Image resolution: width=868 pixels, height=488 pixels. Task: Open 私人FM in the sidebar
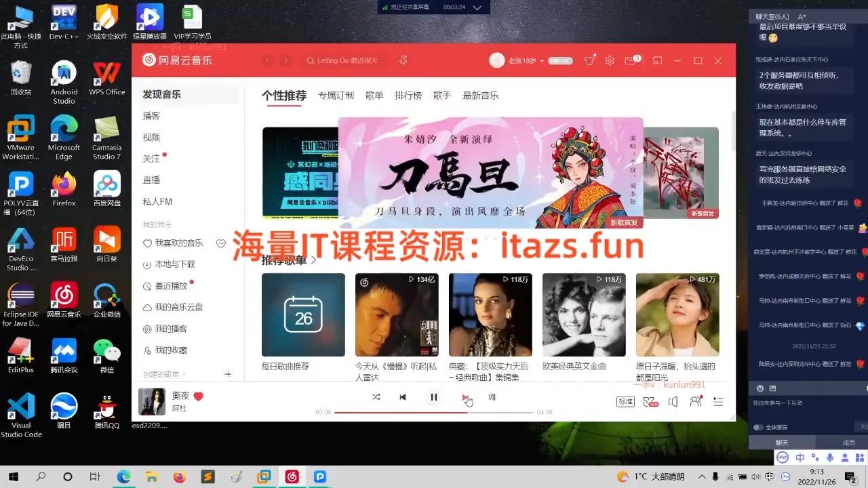tap(157, 201)
